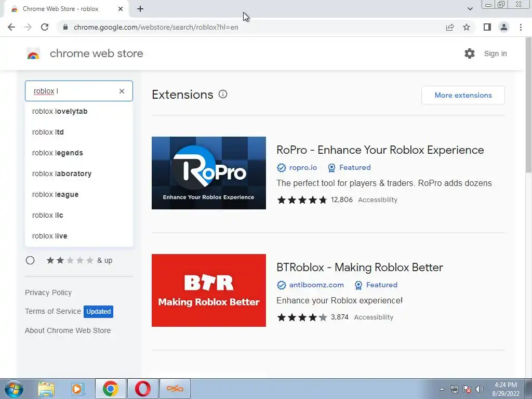Open volume control speaker icon
The width and height of the screenshot is (532, 399).
[480, 389]
